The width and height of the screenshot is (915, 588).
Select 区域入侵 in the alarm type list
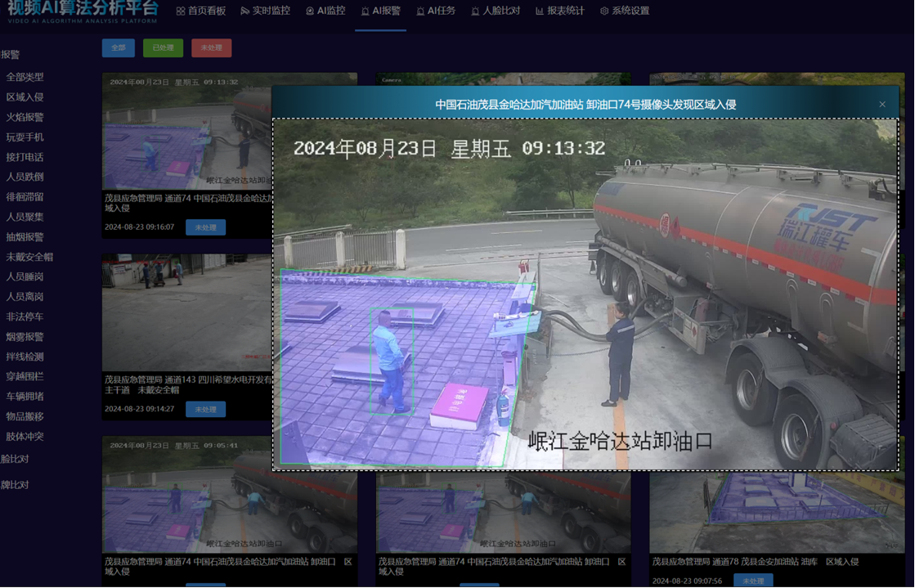[25, 97]
